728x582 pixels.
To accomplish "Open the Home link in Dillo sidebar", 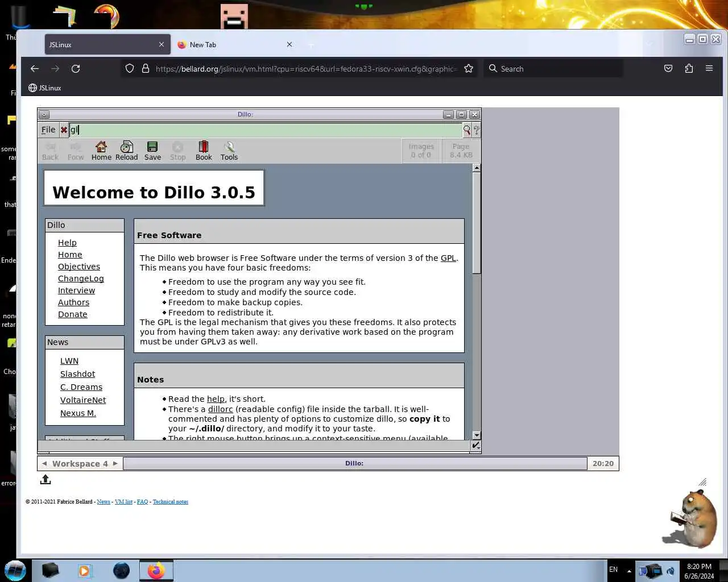I will click(x=70, y=255).
